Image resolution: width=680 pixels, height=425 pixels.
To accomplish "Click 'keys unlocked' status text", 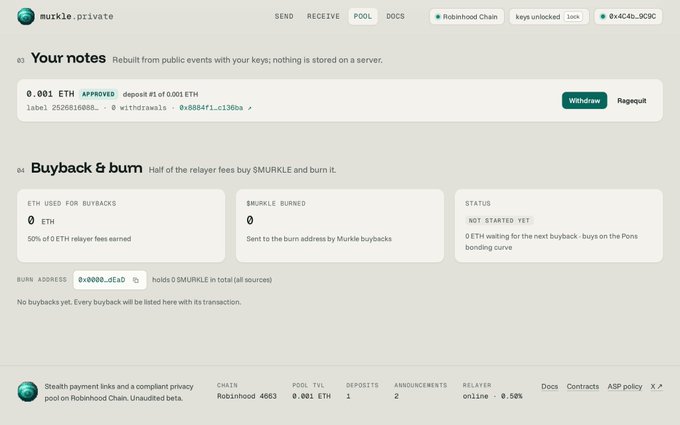I will coord(538,17).
